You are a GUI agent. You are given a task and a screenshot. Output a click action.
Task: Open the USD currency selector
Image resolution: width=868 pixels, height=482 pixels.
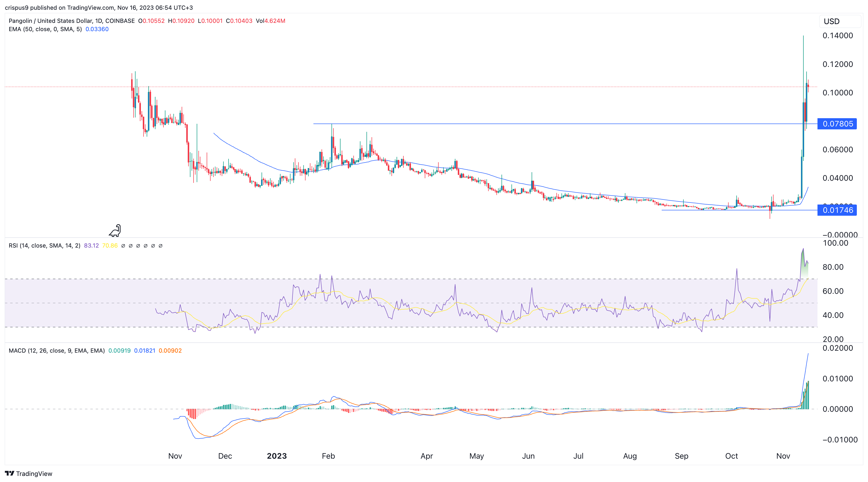(x=832, y=21)
